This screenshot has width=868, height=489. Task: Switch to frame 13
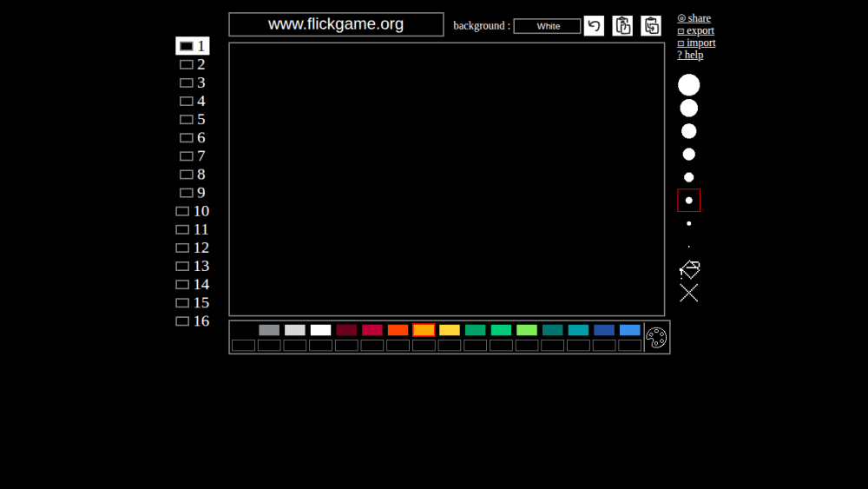coord(192,266)
